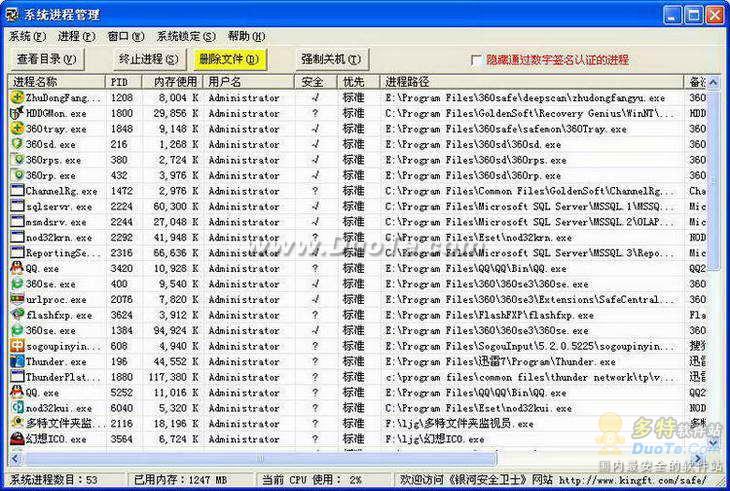Sort by 进程路径 column header
This screenshot has width=730, height=491.
532,82
